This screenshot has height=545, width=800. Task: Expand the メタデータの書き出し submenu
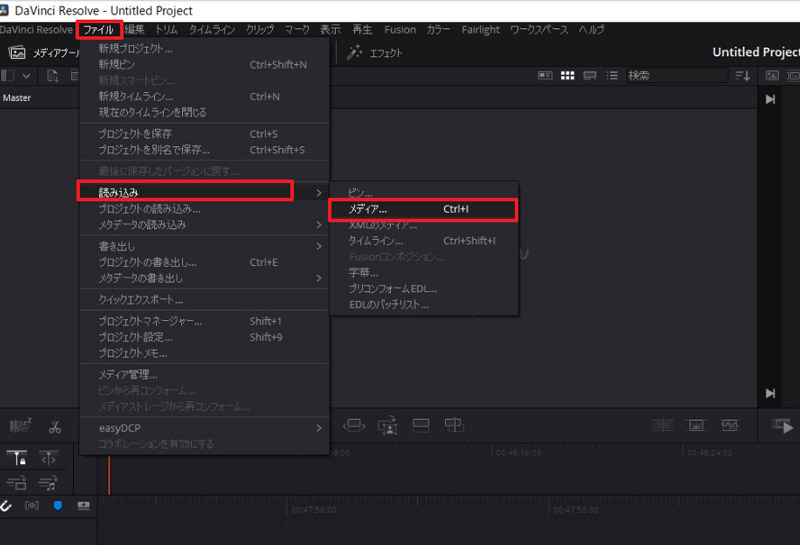click(x=204, y=278)
